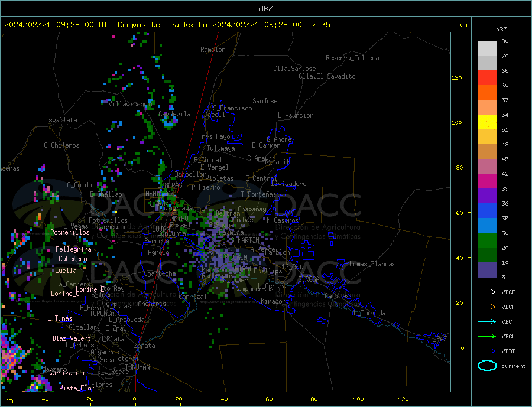Click the 'C_Guido' map label
The image size is (532, 407).
coord(79,185)
